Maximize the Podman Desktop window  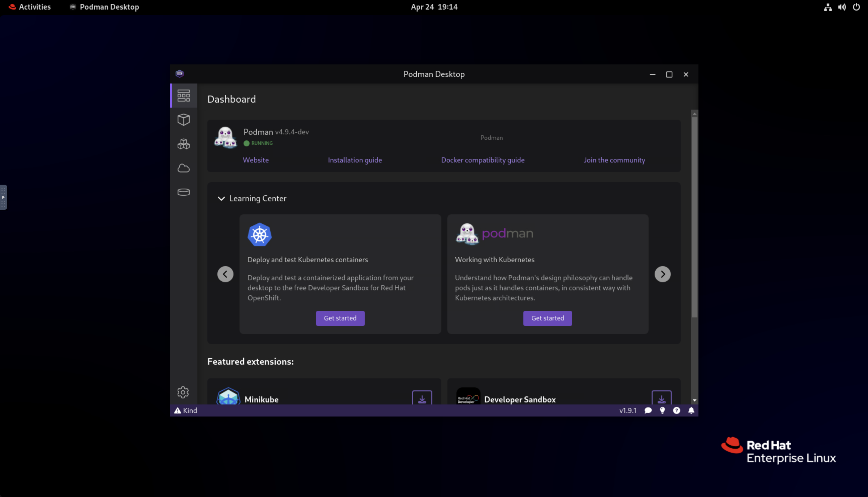669,74
